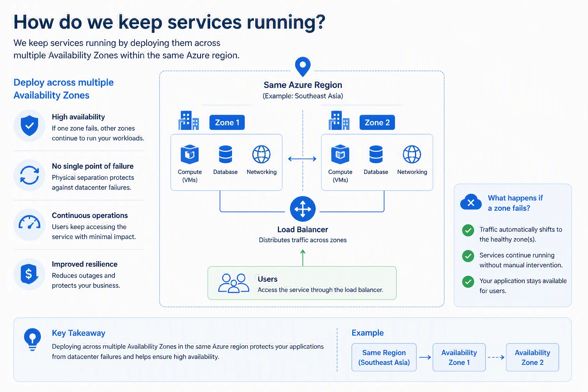This screenshot has height=392, width=588.
Task: Click green check beside Traffic automatically shifts
Action: [x=468, y=230]
